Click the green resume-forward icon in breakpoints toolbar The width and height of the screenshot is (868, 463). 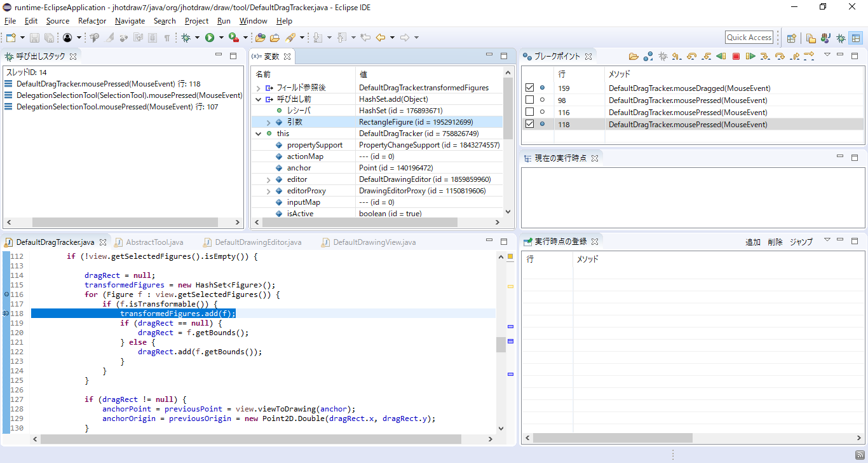coord(750,57)
